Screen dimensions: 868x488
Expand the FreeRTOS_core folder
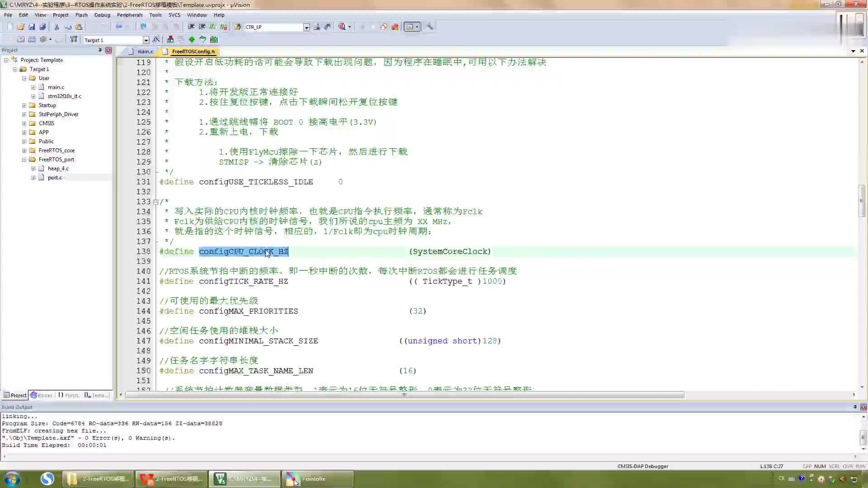(x=24, y=150)
